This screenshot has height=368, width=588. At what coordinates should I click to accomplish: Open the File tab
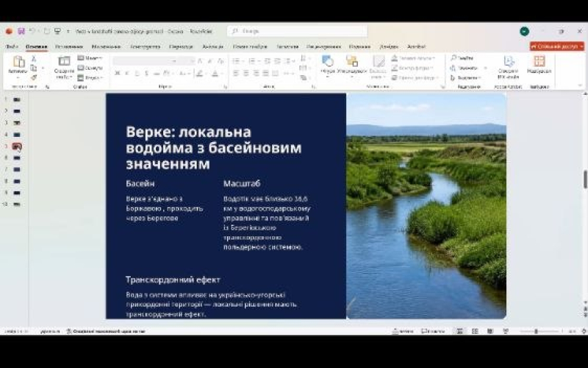[12, 46]
